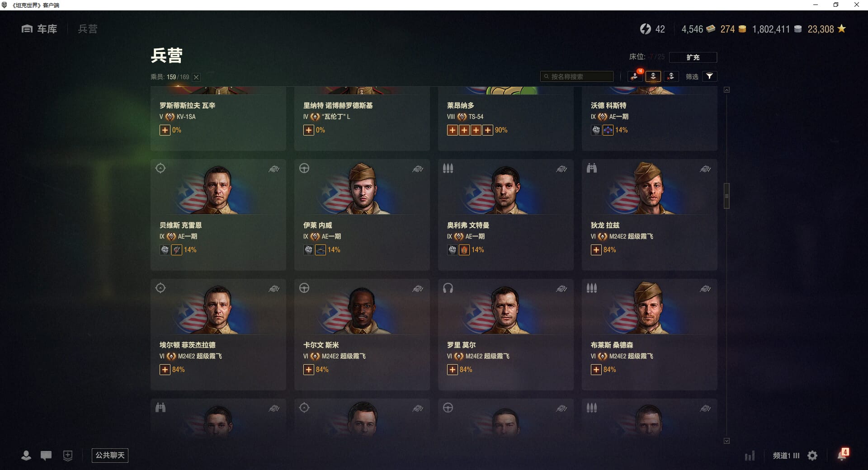Open crew card of 卡尔文 斯米
Screen dimensions: 868x470
362,334
